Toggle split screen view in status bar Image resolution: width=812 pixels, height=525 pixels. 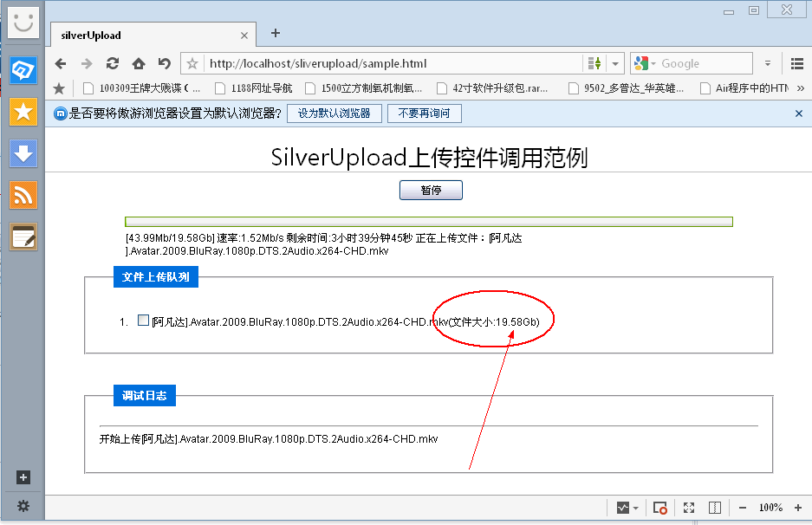point(715,508)
